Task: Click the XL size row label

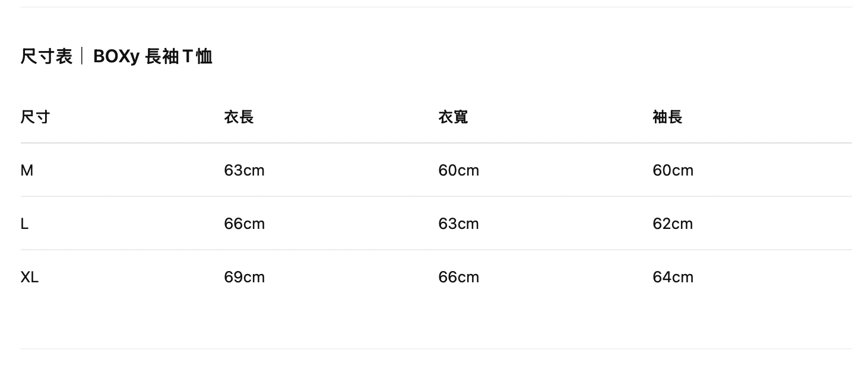Action: (30, 277)
